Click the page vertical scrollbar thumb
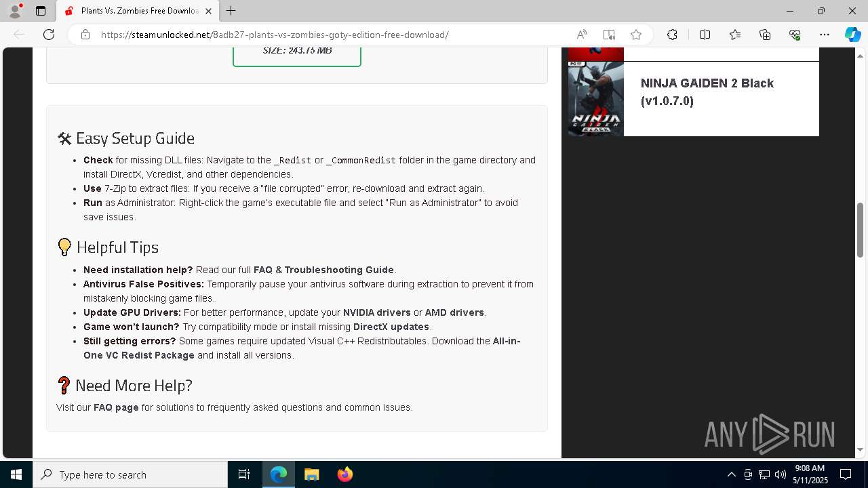868x488 pixels. coord(860,230)
